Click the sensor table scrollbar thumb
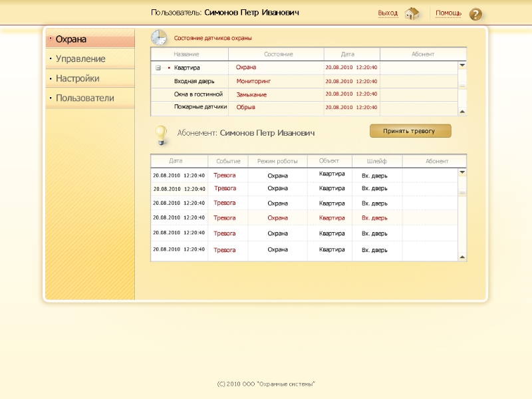Image resolution: width=532 pixels, height=399 pixels. point(462,86)
